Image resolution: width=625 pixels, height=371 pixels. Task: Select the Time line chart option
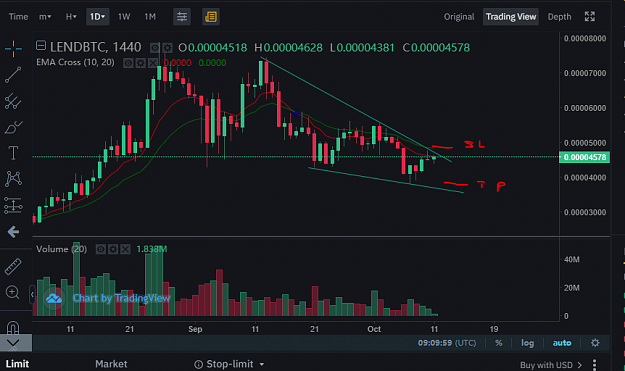[x=18, y=17]
